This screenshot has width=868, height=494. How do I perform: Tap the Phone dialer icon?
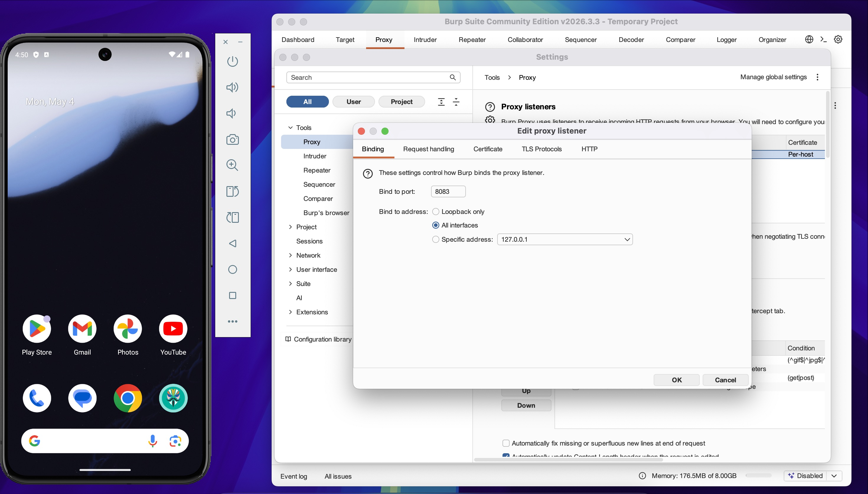point(37,398)
